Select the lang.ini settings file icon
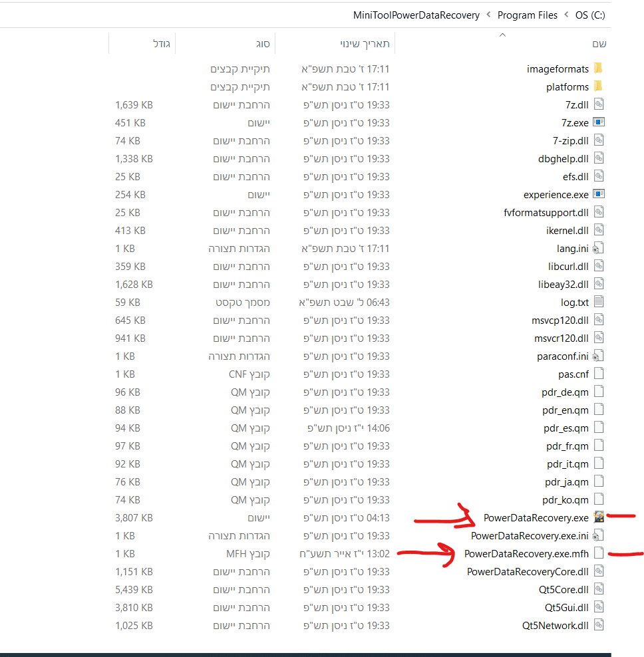Viewport: 644px width, 657px height. [x=598, y=249]
